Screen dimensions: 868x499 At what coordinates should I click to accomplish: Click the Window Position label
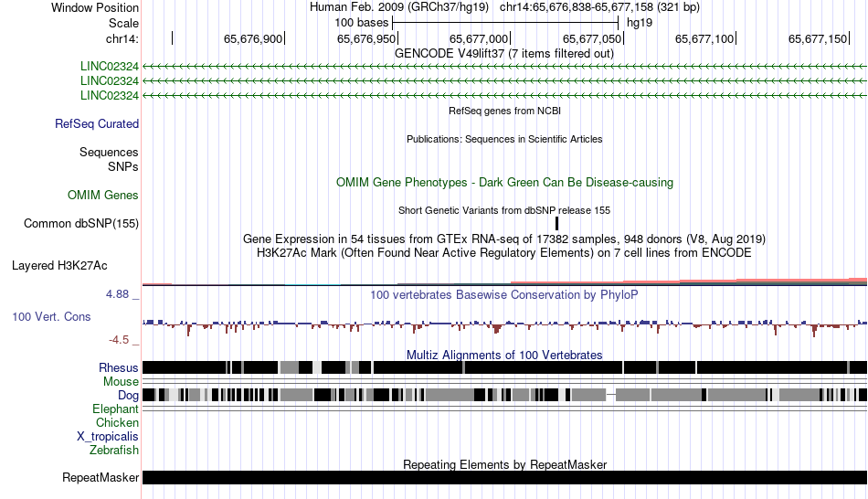click(95, 7)
